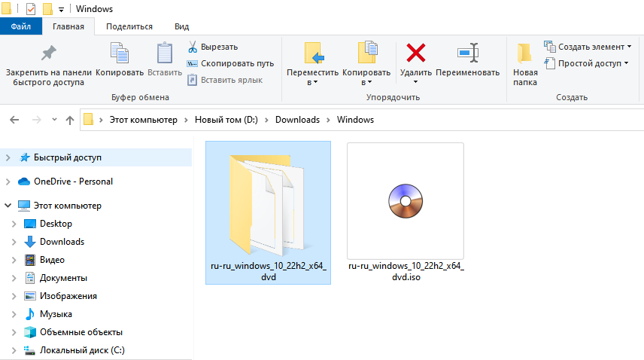Click Новый том (D:) breadcrumb

(226, 120)
